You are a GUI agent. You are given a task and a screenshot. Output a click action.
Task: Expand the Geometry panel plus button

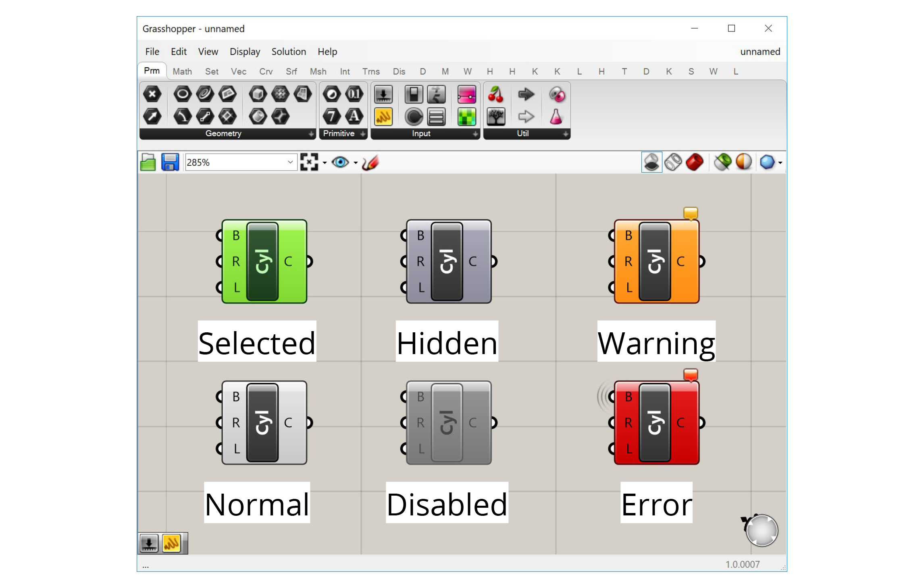coord(311,134)
